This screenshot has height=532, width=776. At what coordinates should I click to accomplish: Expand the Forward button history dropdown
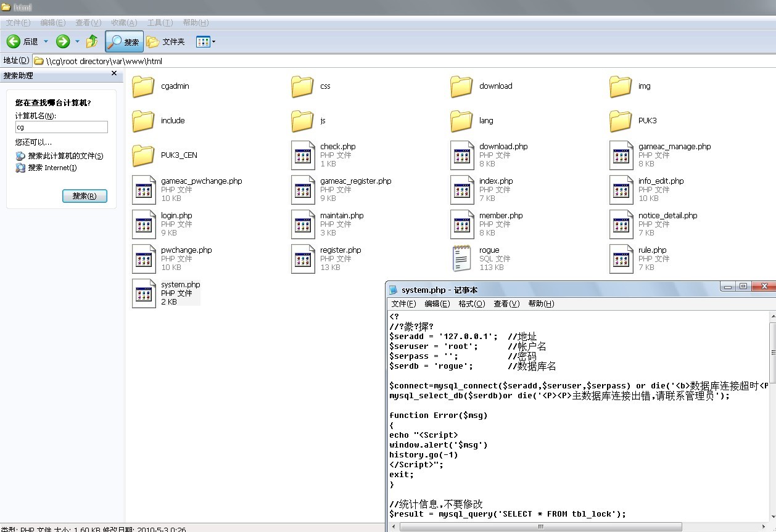pos(77,41)
